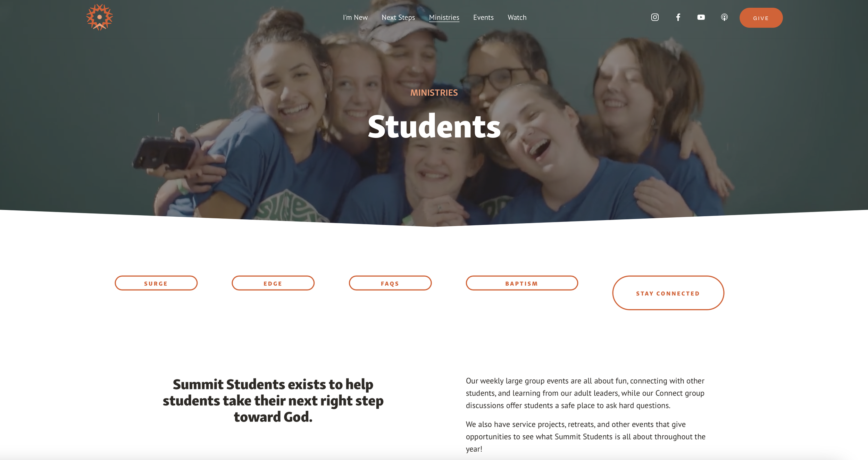
Task: Open the FAQS button
Action: tap(390, 283)
